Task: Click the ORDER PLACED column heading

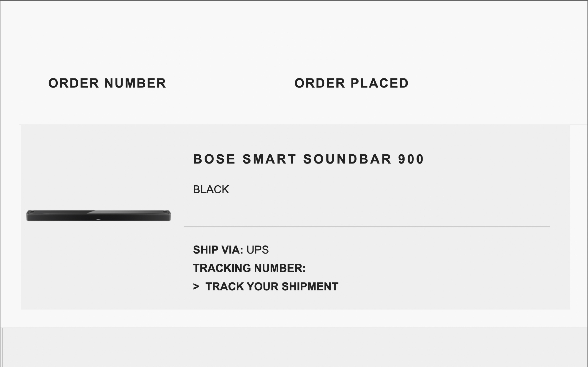Action: tap(351, 84)
